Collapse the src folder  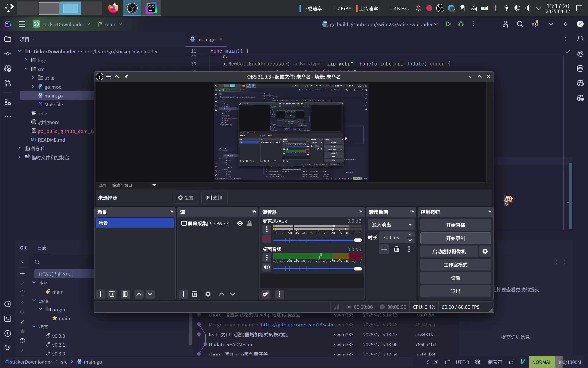coord(26,69)
